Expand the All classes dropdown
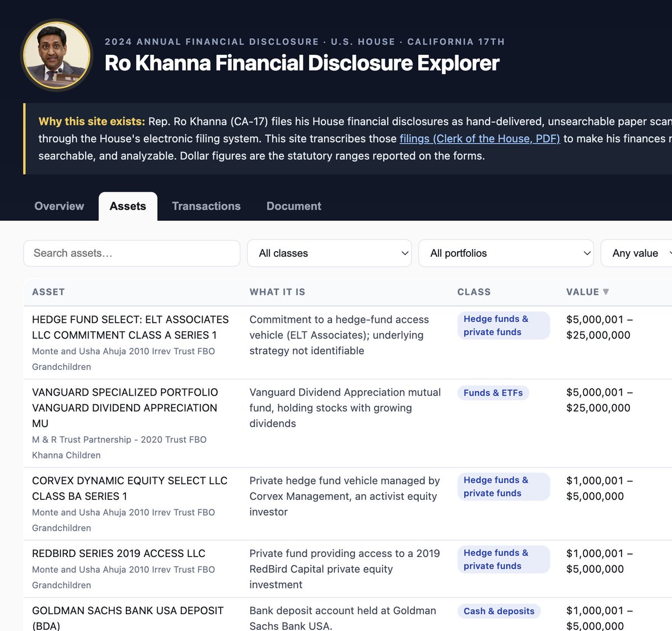 329,253
